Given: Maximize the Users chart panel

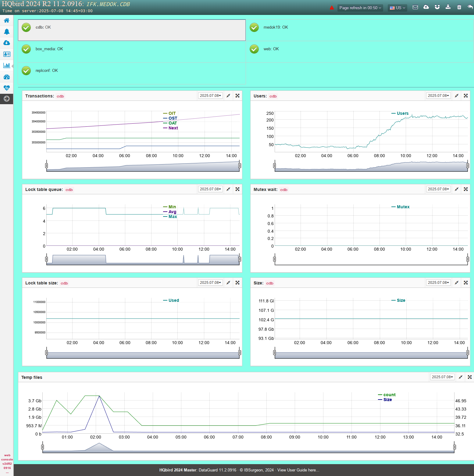Looking at the screenshot, I should click(x=465, y=96).
